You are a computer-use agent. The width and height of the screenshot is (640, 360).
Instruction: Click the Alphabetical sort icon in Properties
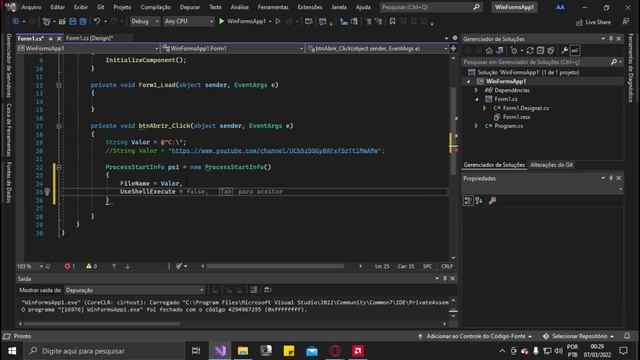[479, 200]
